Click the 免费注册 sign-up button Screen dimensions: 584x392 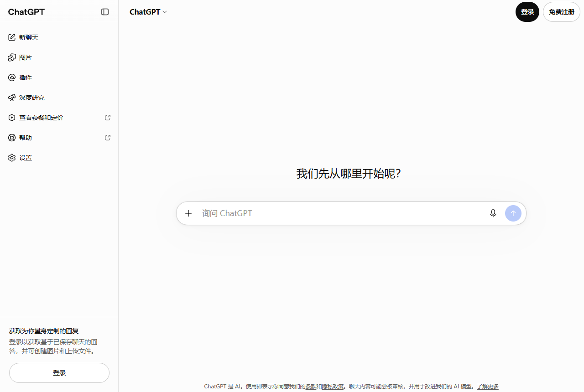click(562, 12)
